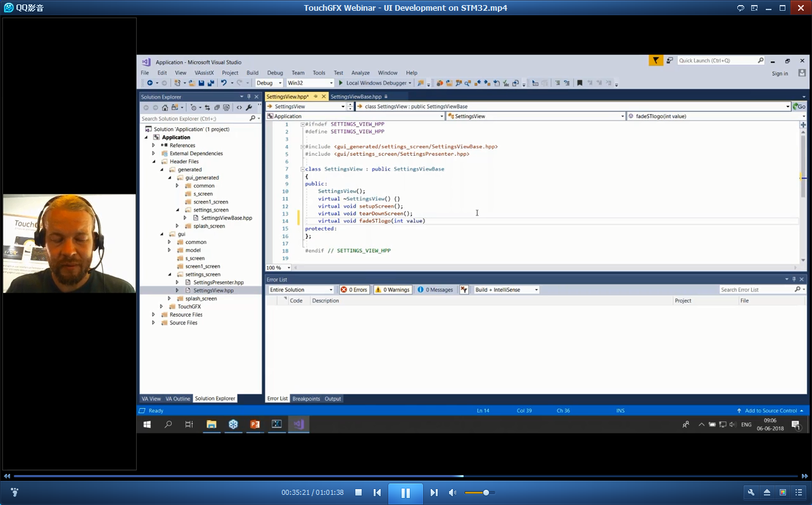Search in the Error List field
The width and height of the screenshot is (812, 505).
click(x=762, y=290)
